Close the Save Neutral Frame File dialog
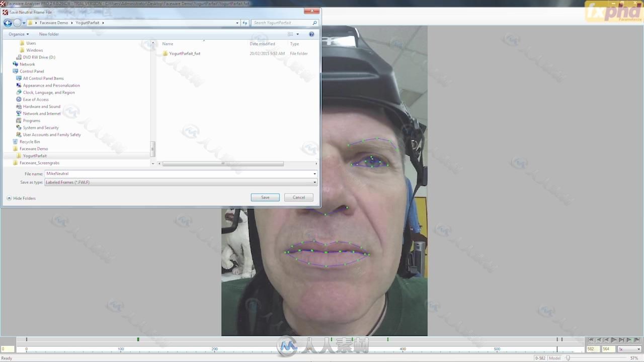The height and width of the screenshot is (362, 644). (312, 11)
